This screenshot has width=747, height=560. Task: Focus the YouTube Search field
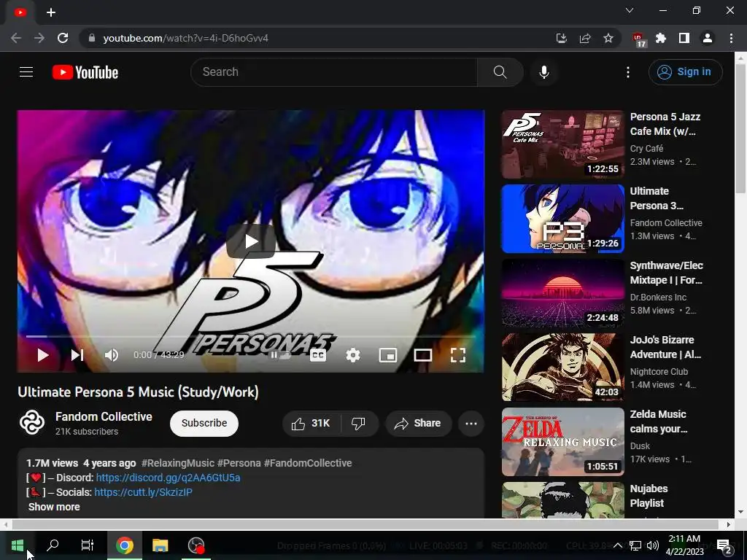[x=334, y=72]
